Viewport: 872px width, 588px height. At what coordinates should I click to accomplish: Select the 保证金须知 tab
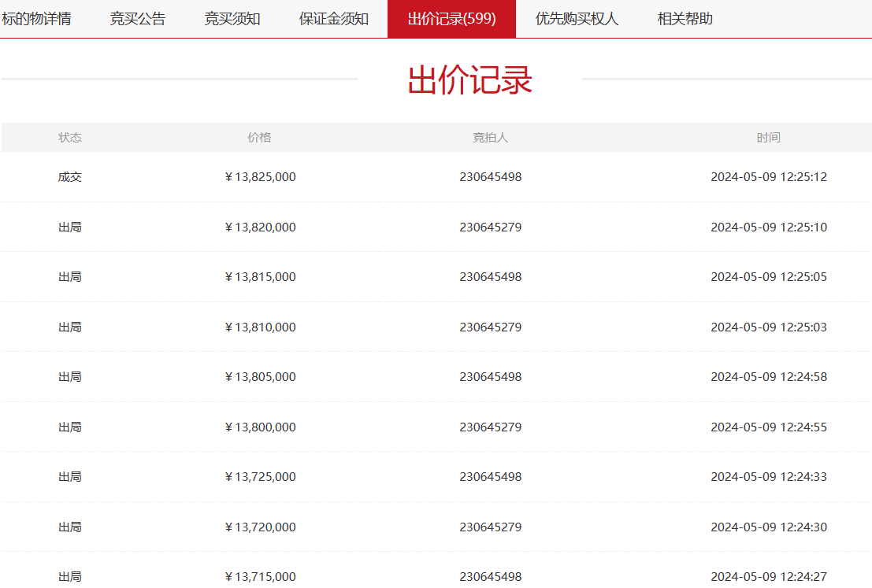click(334, 19)
